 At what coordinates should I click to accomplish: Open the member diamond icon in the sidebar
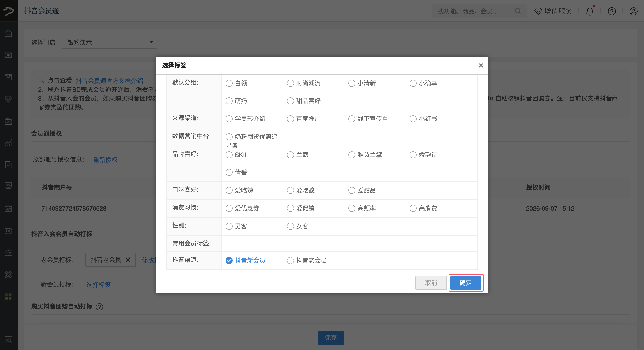pos(9,99)
